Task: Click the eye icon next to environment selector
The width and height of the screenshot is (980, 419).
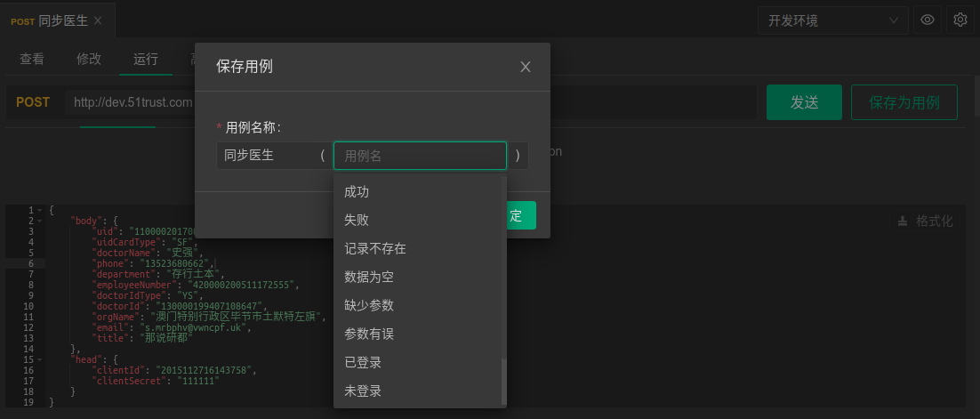Action: coord(928,20)
